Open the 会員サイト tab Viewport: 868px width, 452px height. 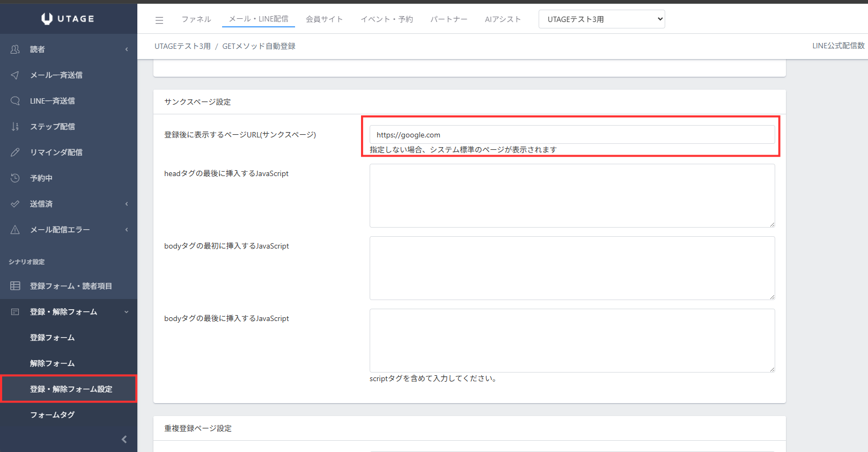click(324, 19)
